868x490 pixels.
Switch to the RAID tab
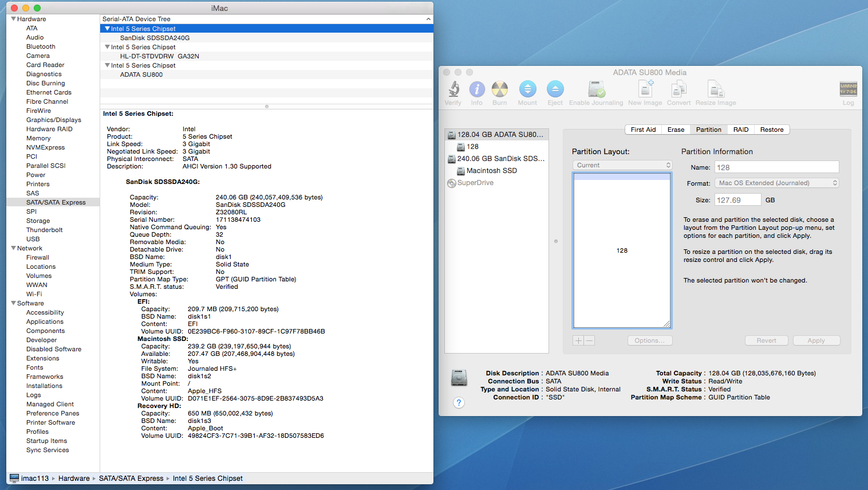click(741, 130)
